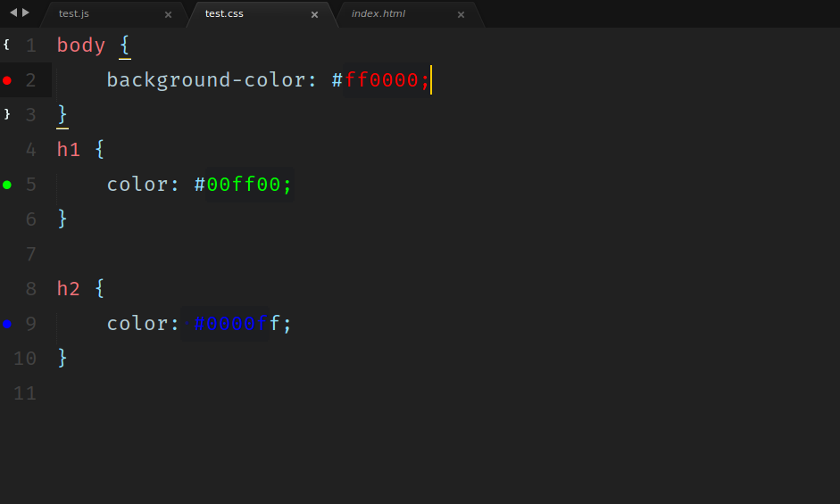Click the closing brace on line 6

(x=62, y=219)
